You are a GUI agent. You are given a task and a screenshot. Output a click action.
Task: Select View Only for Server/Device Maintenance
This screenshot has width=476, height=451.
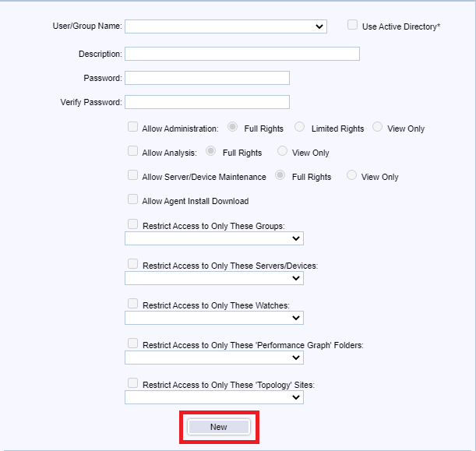pyautogui.click(x=351, y=175)
